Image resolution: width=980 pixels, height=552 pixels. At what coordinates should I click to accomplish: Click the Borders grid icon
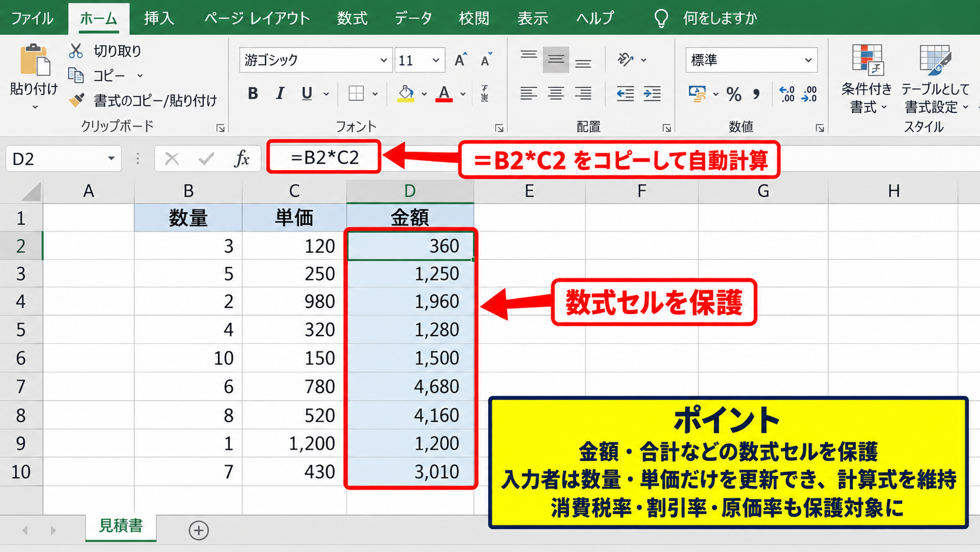(x=356, y=93)
